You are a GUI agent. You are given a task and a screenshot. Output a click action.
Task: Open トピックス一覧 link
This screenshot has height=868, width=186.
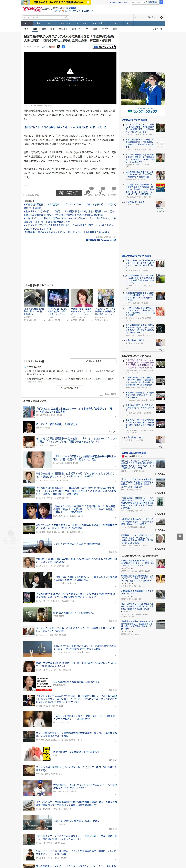[155, 29]
